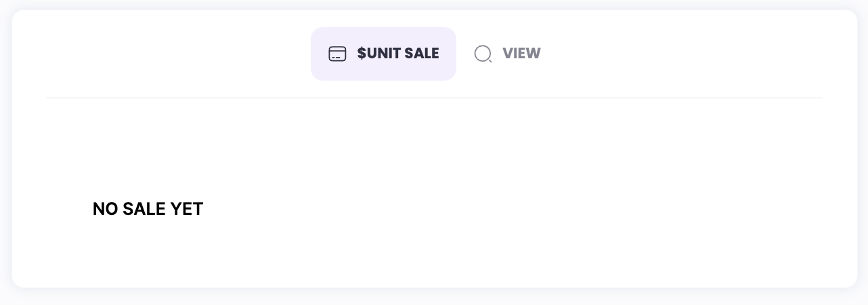Screen dimensions: 868x305
Task: Click the magnifying glass icon
Action: pyautogui.click(x=483, y=54)
